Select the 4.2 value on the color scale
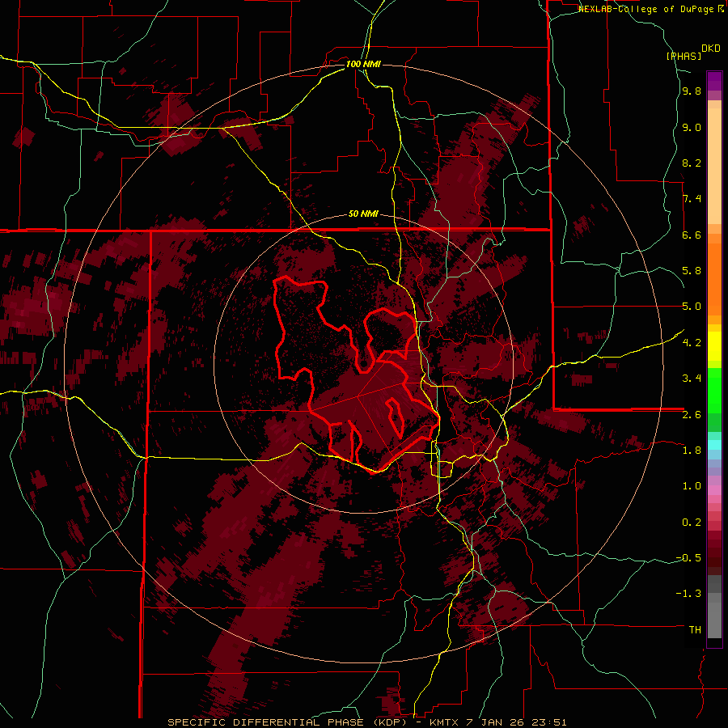Screen dimensions: 728x728 tap(692, 343)
